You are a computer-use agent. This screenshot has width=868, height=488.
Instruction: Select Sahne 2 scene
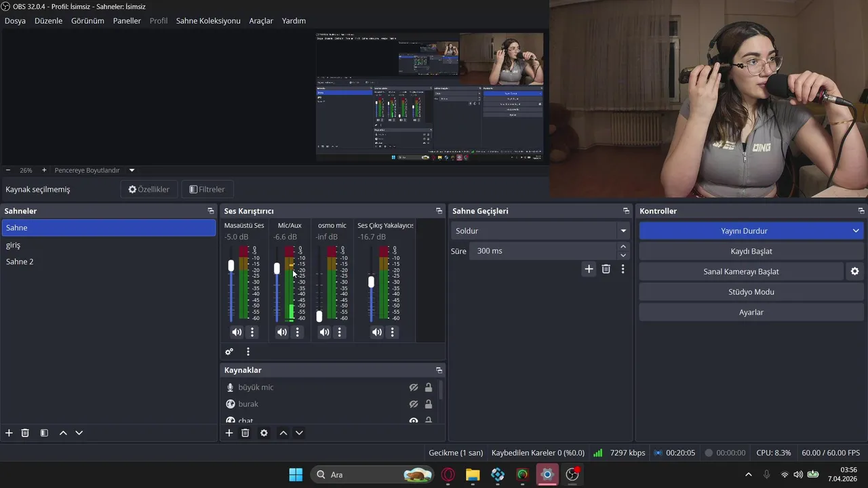click(108, 262)
